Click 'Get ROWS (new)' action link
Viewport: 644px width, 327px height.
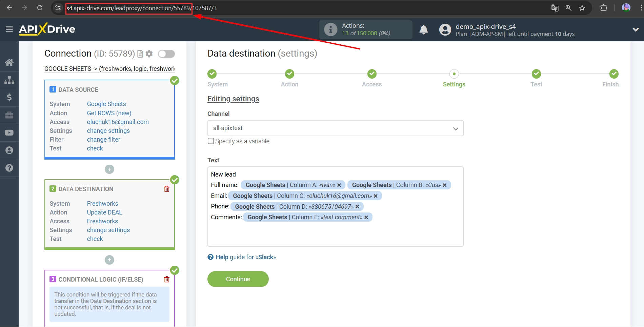pos(109,113)
